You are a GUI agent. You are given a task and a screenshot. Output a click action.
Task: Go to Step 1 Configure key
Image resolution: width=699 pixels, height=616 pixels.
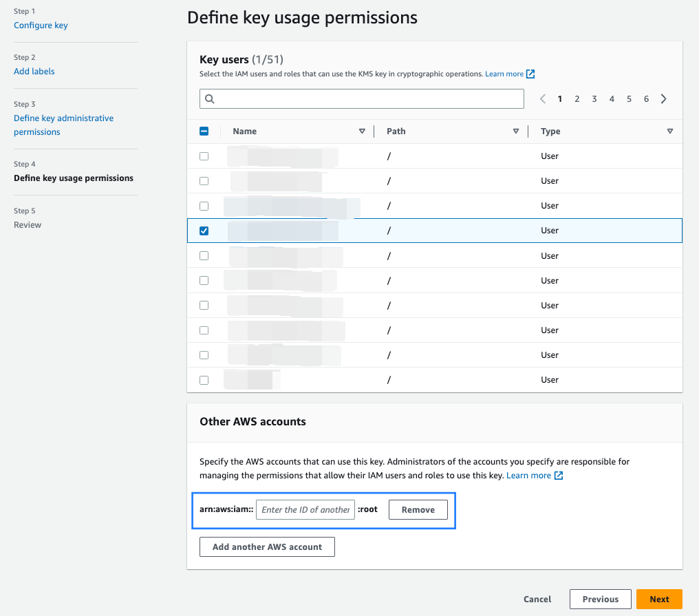point(41,25)
